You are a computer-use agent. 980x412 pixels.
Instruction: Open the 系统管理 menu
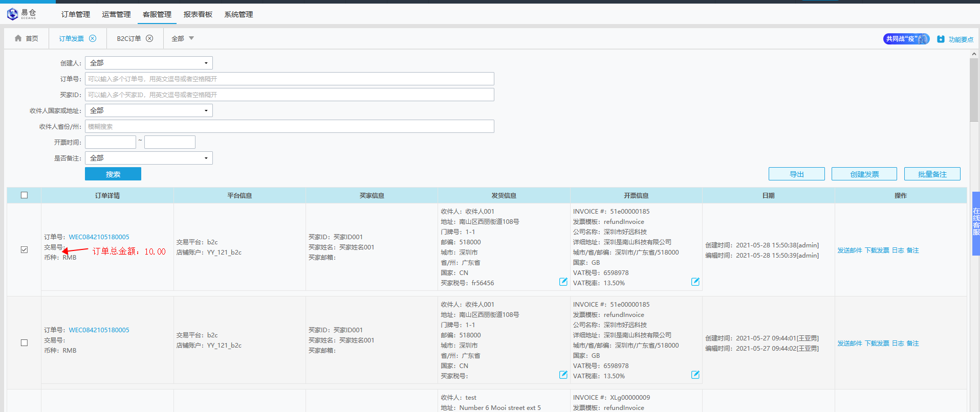tap(238, 14)
